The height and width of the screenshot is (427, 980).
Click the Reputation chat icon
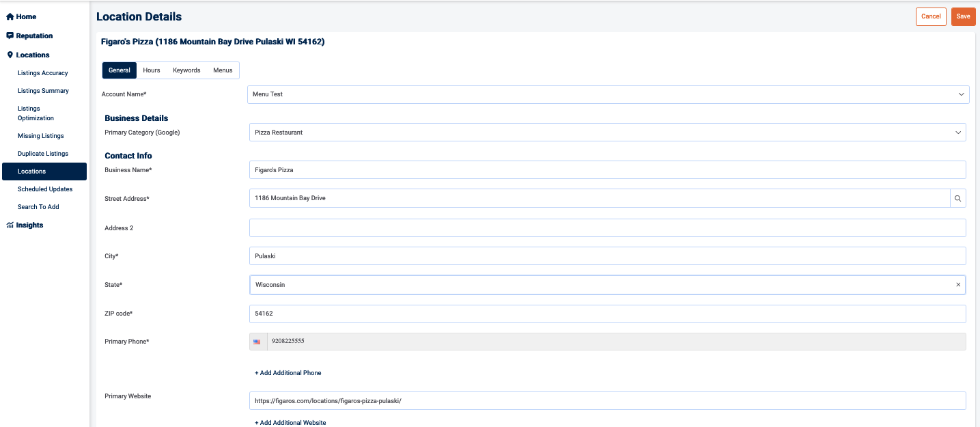tap(10, 36)
